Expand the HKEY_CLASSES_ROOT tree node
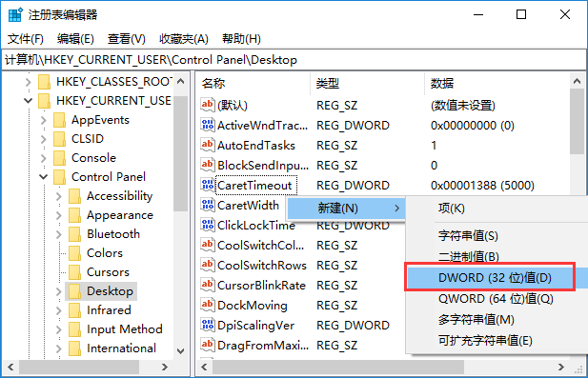Screen dimensions: 588x378 [x=29, y=82]
